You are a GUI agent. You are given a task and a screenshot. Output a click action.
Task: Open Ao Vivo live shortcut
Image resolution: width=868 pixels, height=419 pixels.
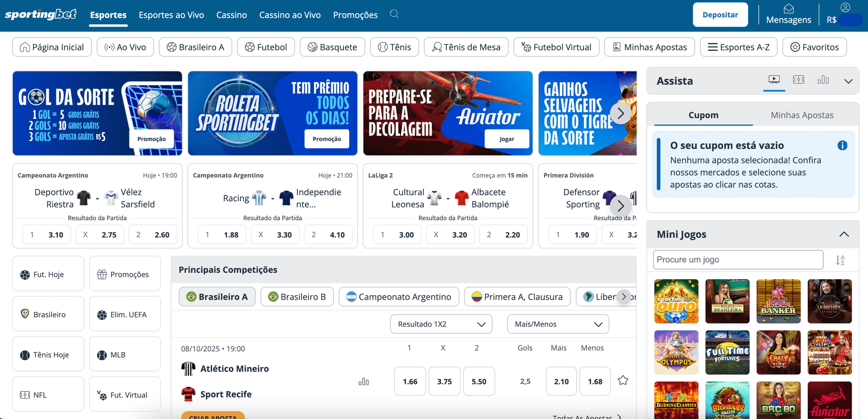coord(125,47)
